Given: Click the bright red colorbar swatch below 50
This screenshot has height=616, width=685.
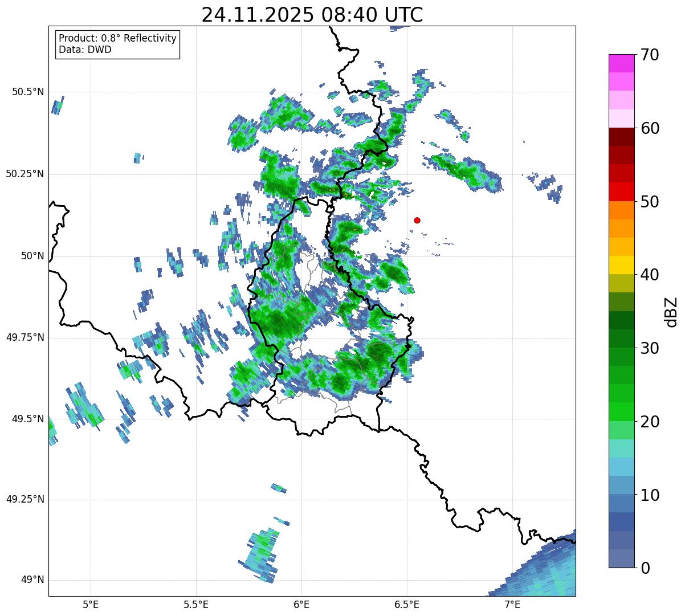Looking at the screenshot, I should pos(622,192).
